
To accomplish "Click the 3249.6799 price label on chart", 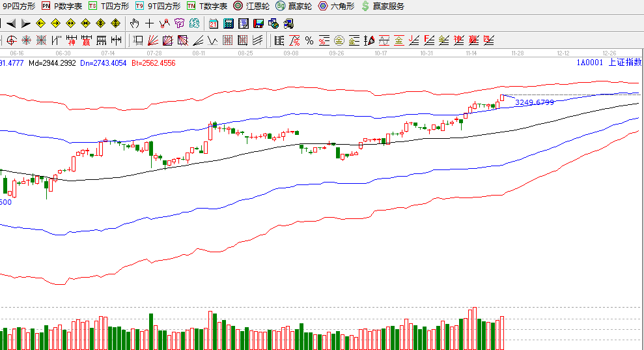I will 534,102.
